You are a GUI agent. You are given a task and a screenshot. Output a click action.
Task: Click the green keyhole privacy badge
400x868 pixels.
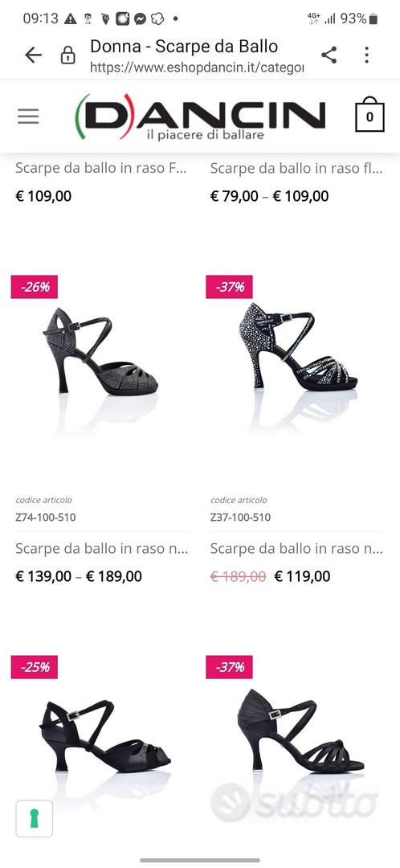(35, 818)
